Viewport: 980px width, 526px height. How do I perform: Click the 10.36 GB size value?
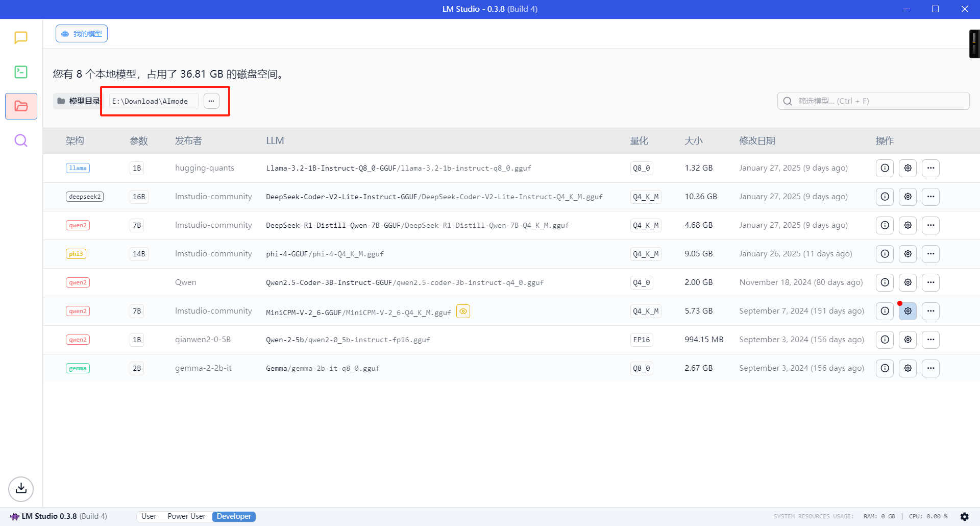[x=701, y=197]
